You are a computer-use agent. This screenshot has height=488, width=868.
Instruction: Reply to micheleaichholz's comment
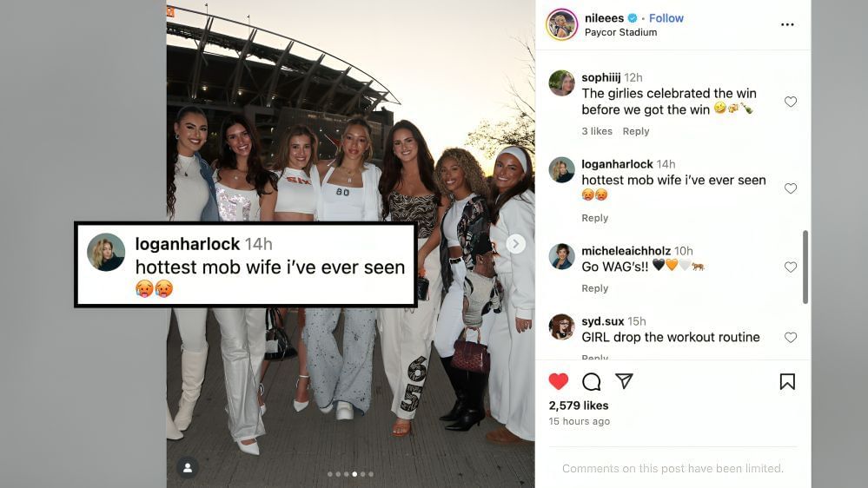click(594, 288)
